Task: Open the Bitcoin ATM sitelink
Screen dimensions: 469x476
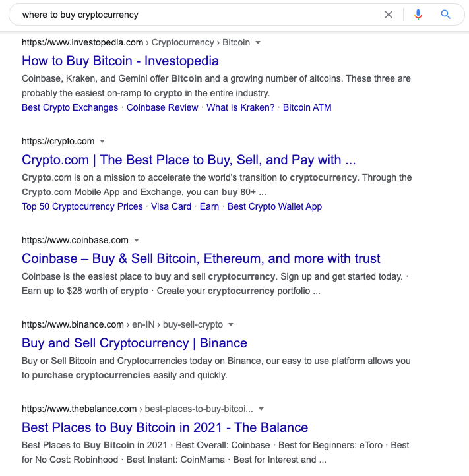Action: point(307,107)
